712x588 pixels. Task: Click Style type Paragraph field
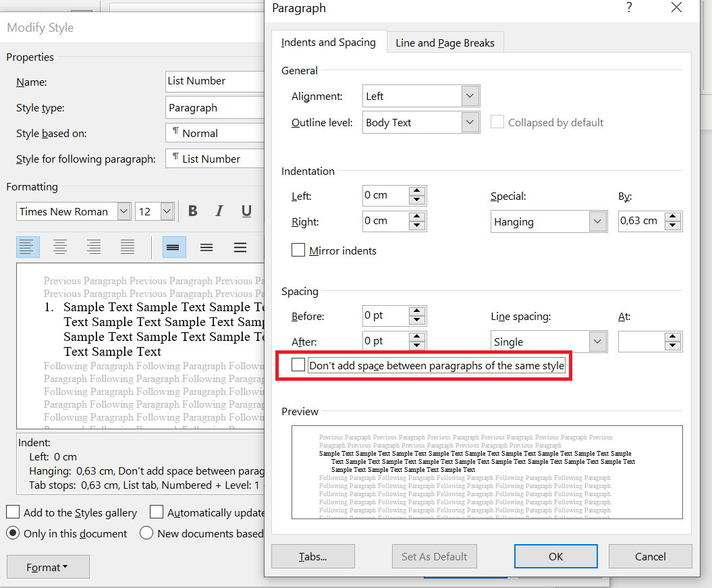(x=215, y=107)
